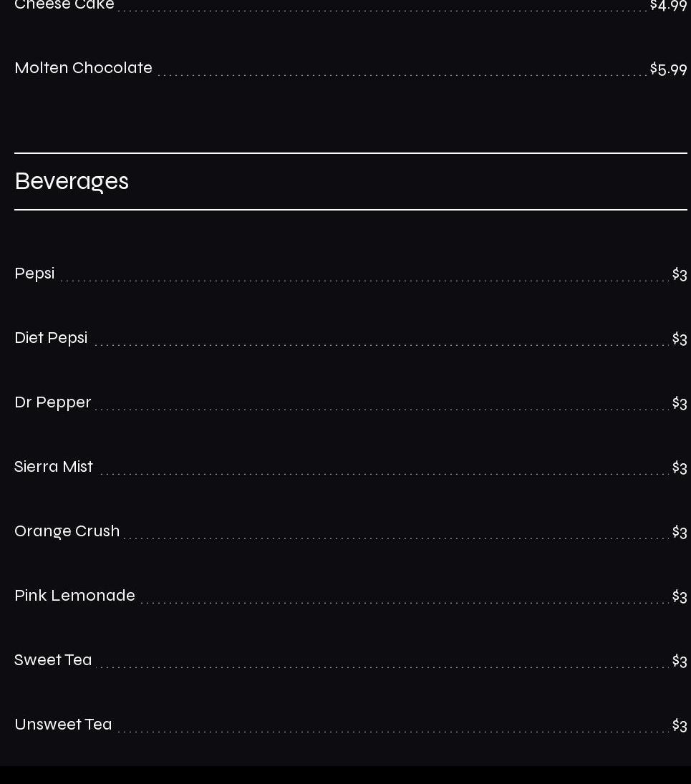This screenshot has width=691, height=784.
Task: Click the Unsweet Tea item name
Action: click(x=63, y=725)
